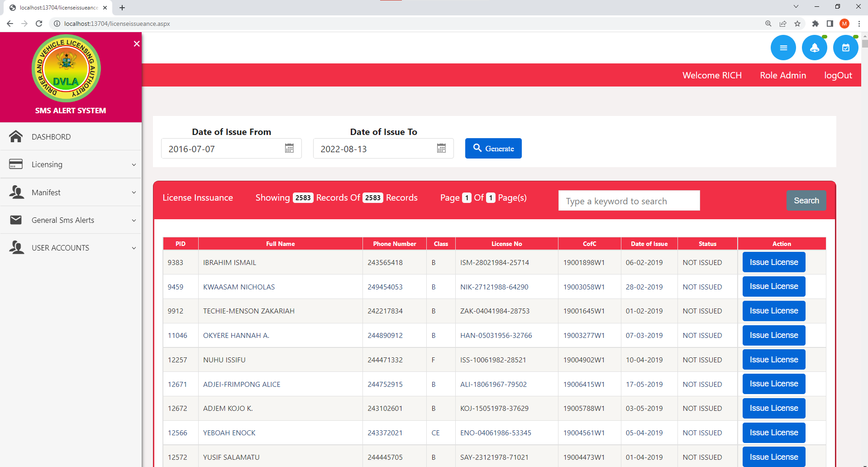868x467 pixels.
Task: Open browser extensions puzzle icon
Action: [x=816, y=24]
